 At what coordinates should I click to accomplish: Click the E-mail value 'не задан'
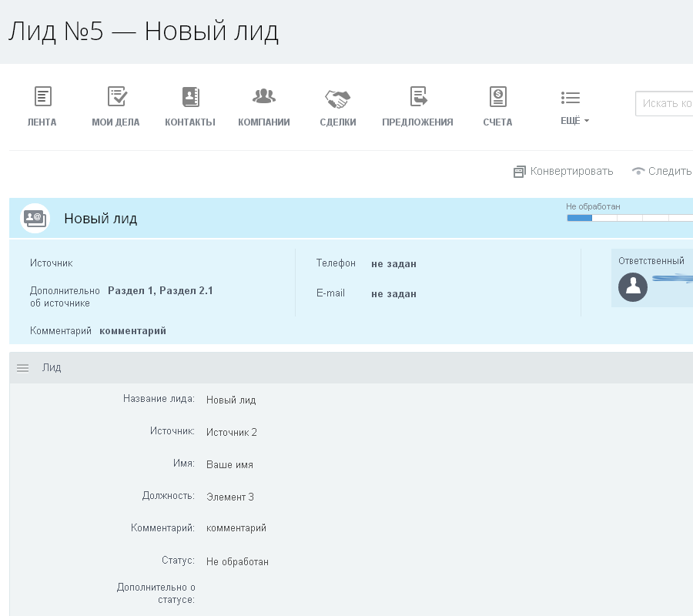click(x=393, y=294)
